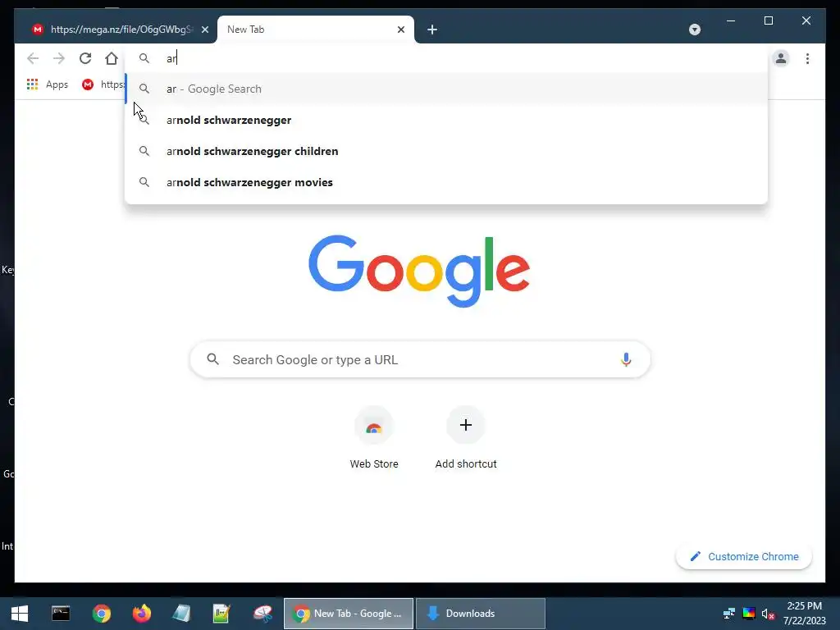Image resolution: width=840 pixels, height=630 pixels.
Task: Open Customize Chrome
Action: click(744, 557)
